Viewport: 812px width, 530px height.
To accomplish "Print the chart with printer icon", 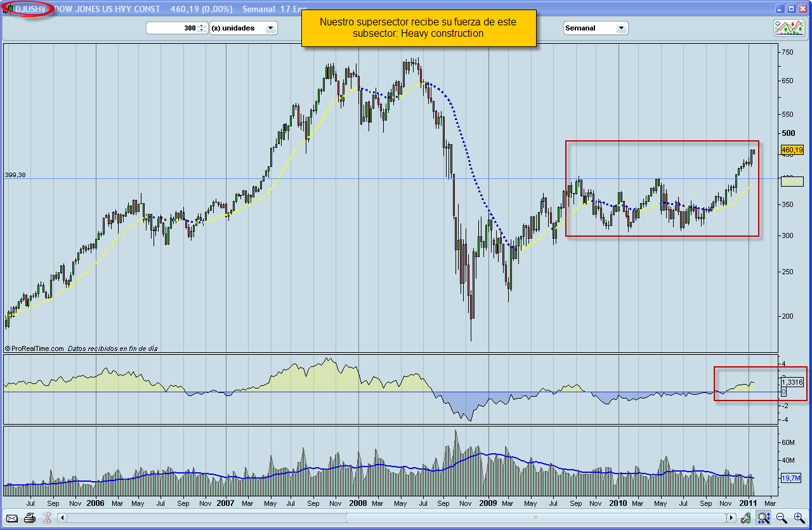I will pyautogui.click(x=29, y=518).
